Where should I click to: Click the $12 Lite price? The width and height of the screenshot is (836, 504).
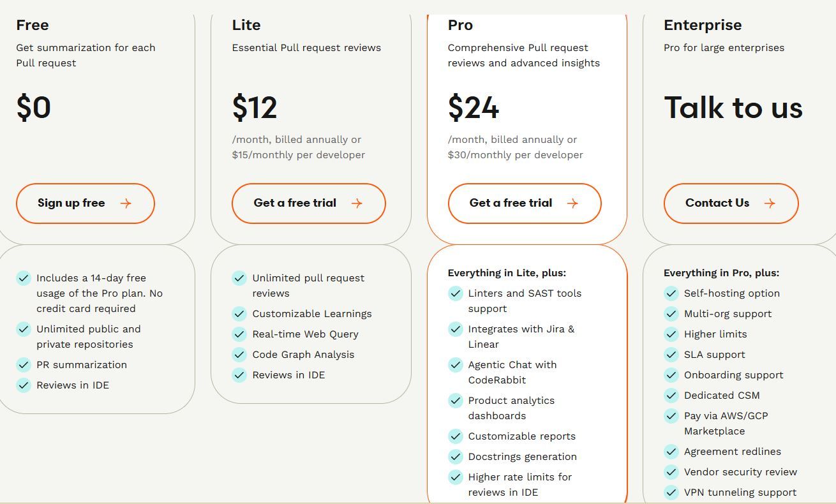point(255,107)
